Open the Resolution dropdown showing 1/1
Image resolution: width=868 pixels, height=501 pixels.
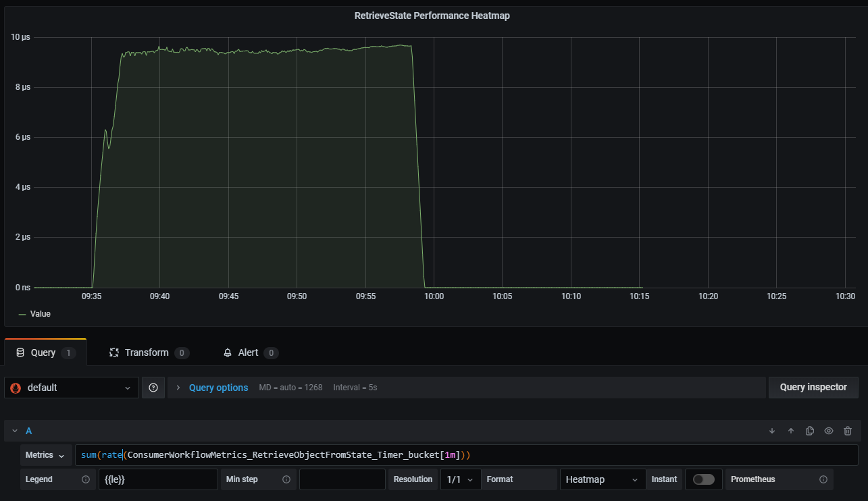point(460,479)
